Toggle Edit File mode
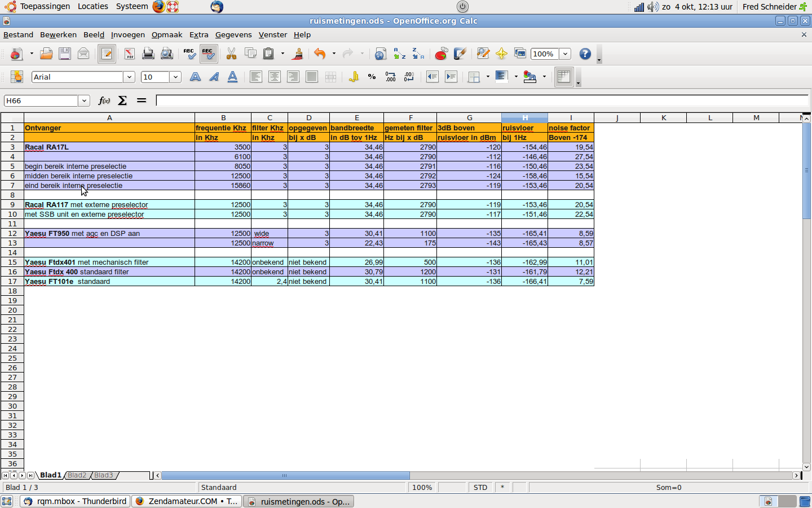812x508 pixels. [107, 54]
